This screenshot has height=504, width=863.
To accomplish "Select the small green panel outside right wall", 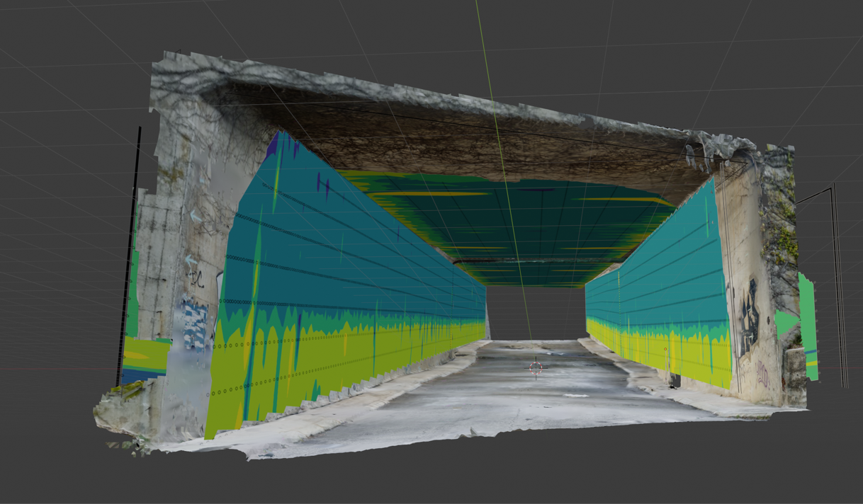I will [x=808, y=326].
